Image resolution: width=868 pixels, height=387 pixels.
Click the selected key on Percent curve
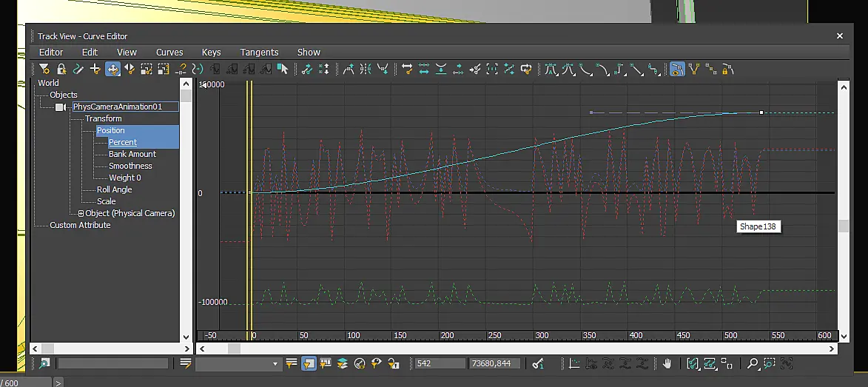pos(761,112)
